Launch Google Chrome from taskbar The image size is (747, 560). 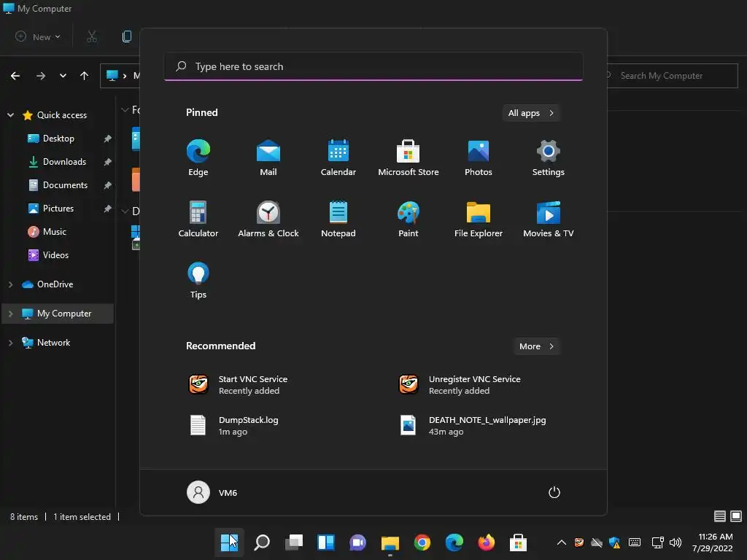pyautogui.click(x=422, y=542)
